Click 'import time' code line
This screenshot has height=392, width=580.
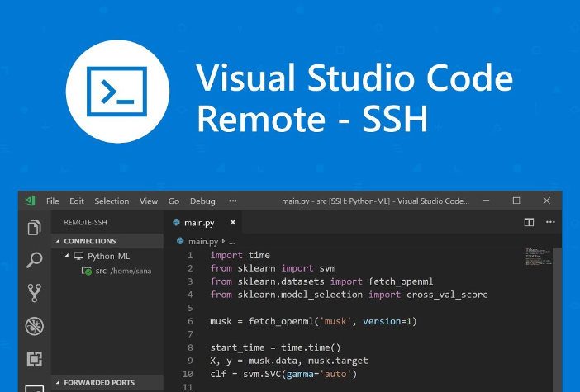[240, 255]
